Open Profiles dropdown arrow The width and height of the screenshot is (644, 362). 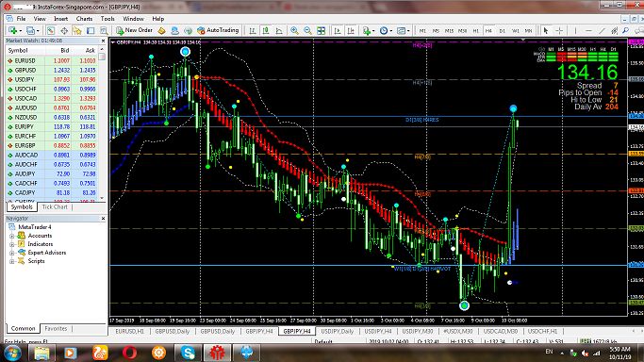38,31
